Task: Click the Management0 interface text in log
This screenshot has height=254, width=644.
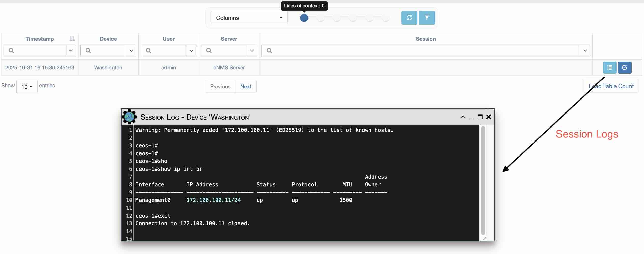Action: [153, 200]
